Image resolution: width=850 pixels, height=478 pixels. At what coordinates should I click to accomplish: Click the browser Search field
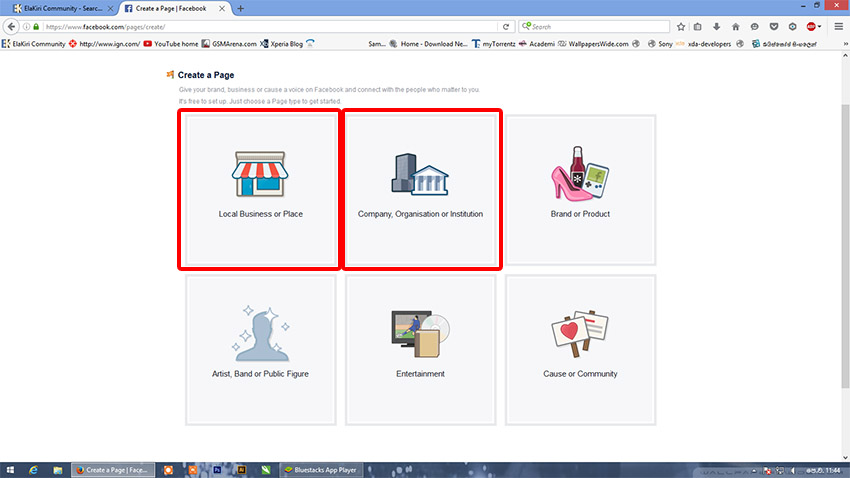click(x=594, y=27)
